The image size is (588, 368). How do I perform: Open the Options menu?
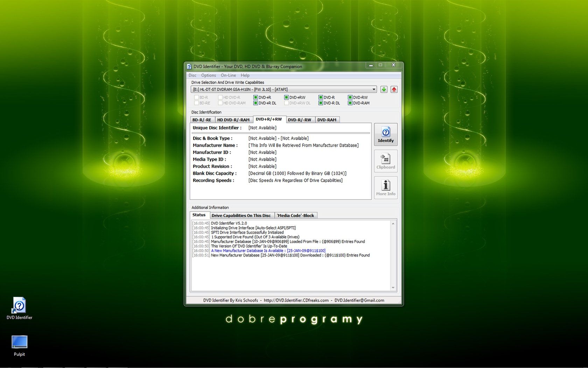click(209, 75)
